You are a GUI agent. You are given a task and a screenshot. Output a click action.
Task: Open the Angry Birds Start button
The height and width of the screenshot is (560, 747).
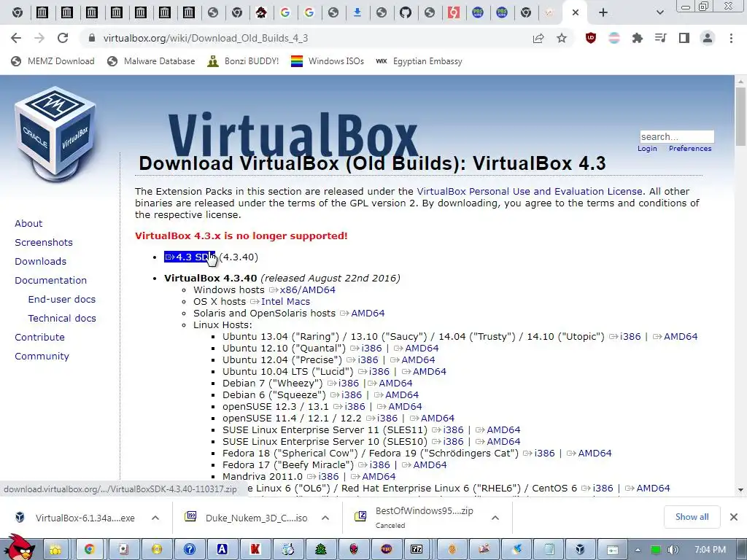(20, 548)
